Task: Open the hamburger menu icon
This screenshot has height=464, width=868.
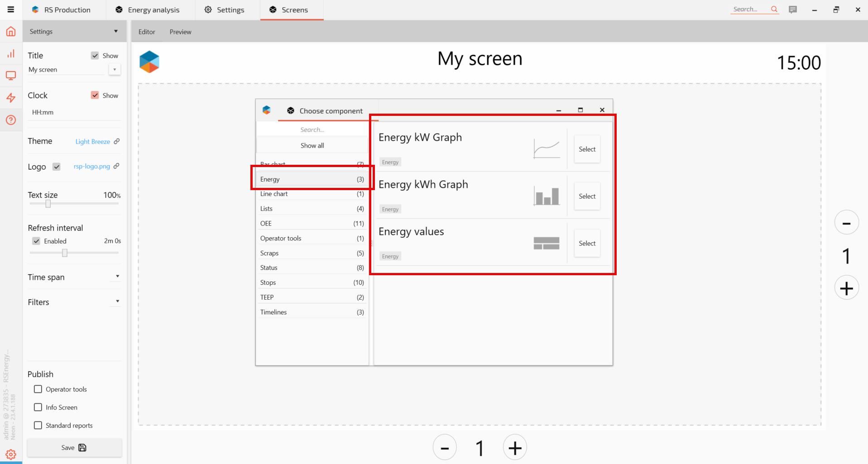Action: [x=11, y=10]
